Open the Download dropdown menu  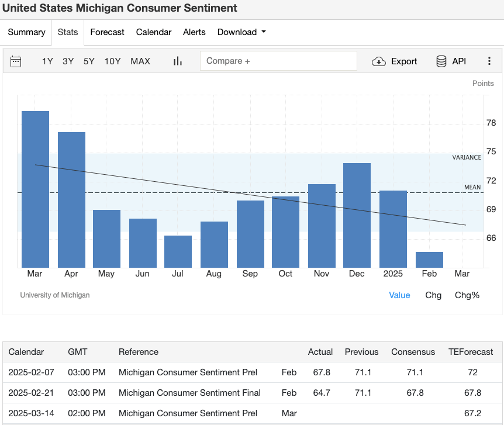click(x=241, y=32)
